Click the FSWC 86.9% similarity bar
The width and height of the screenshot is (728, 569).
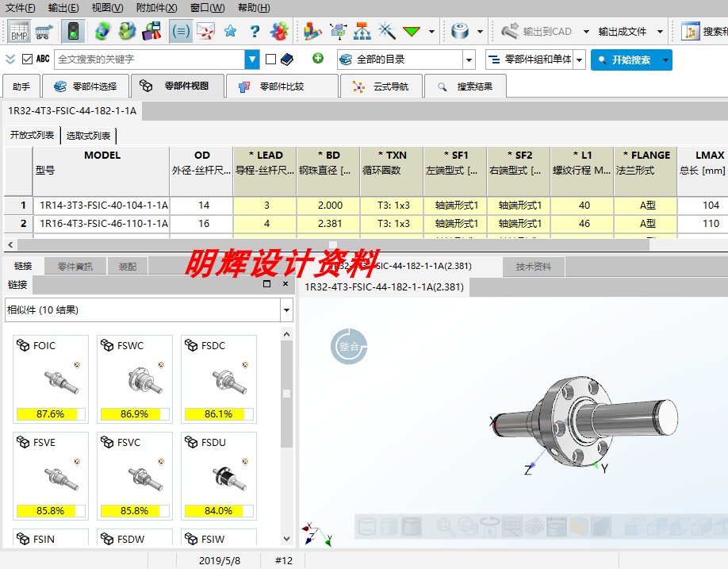click(135, 414)
